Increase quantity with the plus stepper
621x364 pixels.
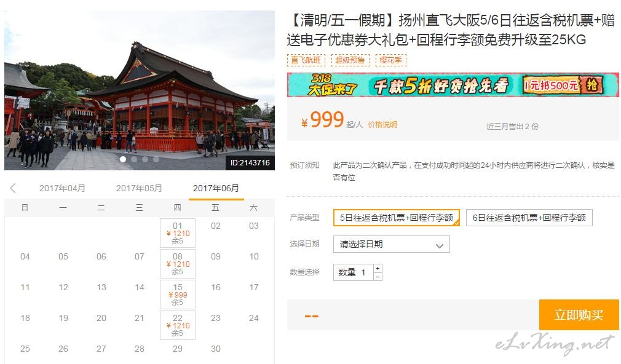click(x=378, y=268)
